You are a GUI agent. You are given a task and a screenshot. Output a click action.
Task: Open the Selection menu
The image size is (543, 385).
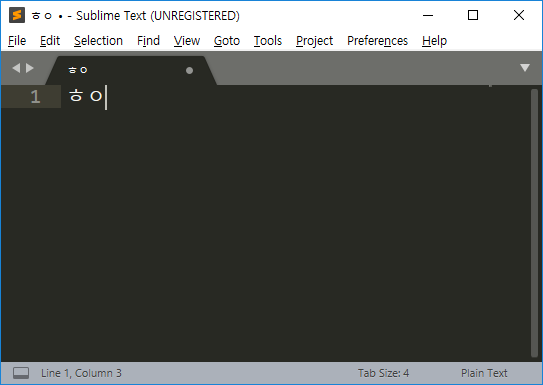tap(98, 41)
